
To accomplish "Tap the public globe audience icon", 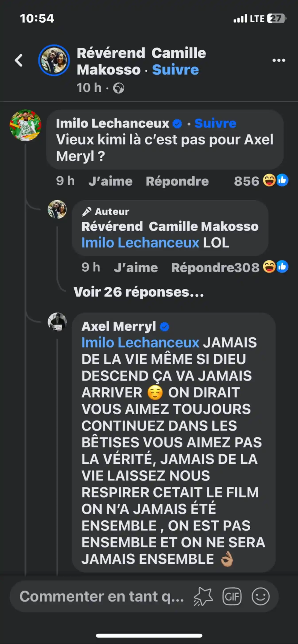I will click(118, 88).
